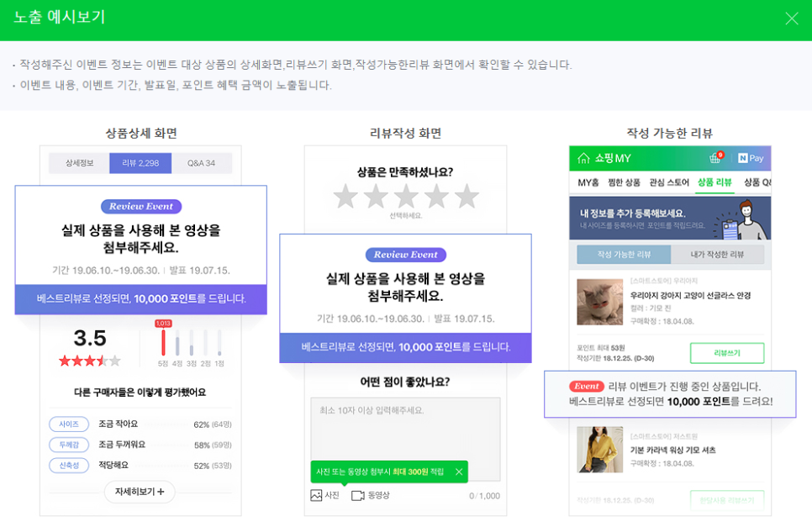Rate two stars in review form
The image size is (812, 527).
click(x=376, y=196)
